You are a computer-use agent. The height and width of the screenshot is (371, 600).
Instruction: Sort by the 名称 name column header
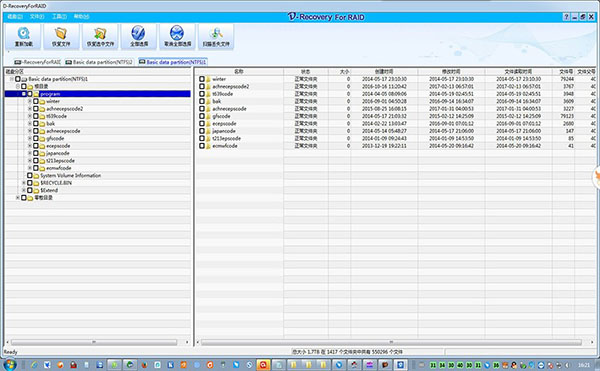coord(239,72)
